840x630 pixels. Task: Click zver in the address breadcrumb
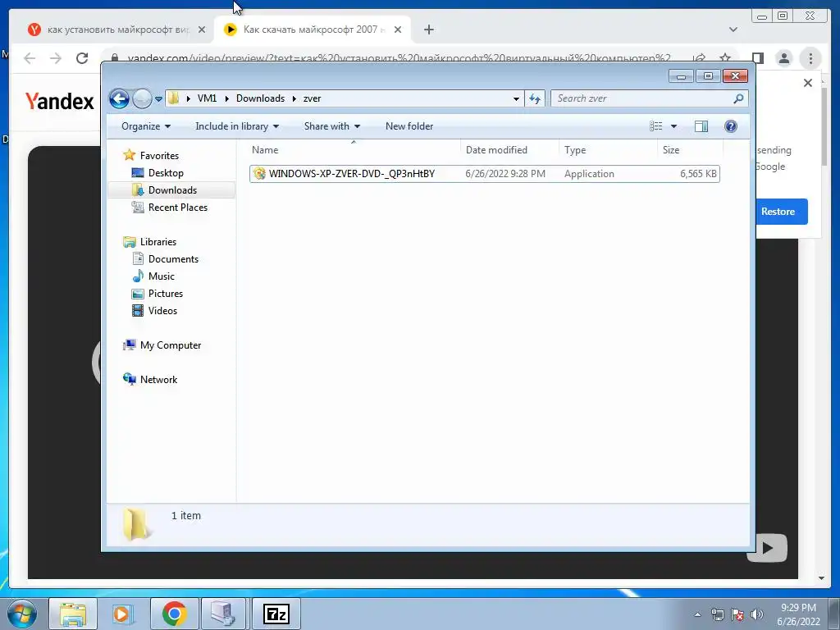312,98
